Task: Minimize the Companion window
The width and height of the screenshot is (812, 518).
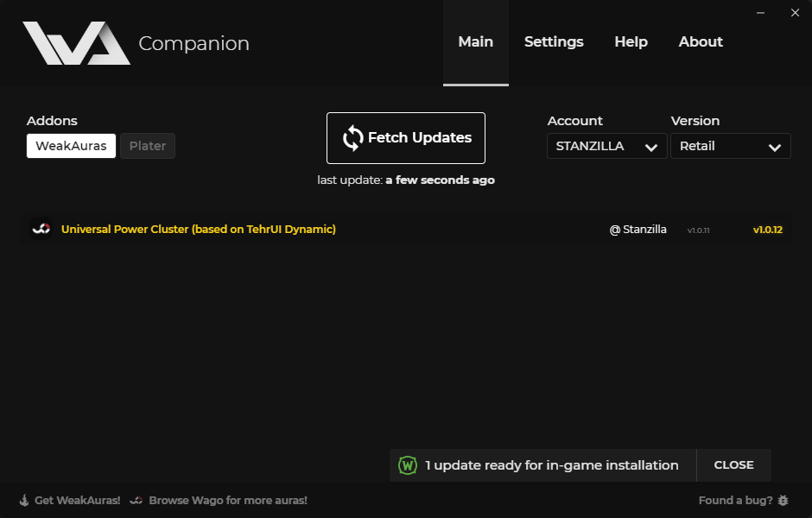Action: (760, 13)
